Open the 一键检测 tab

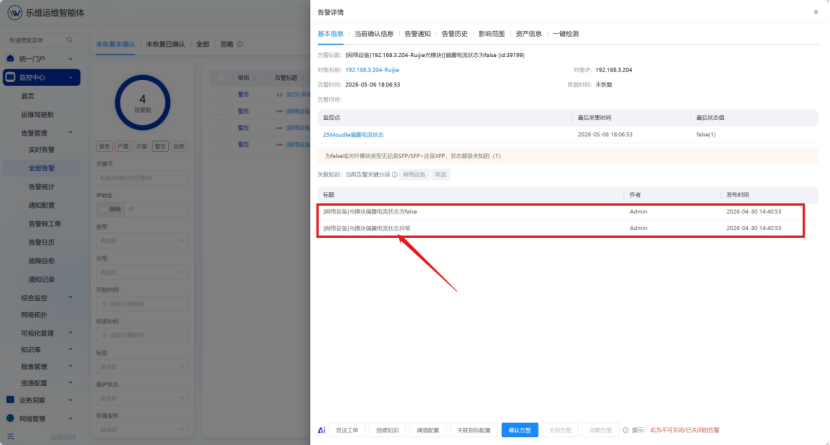pyautogui.click(x=565, y=34)
